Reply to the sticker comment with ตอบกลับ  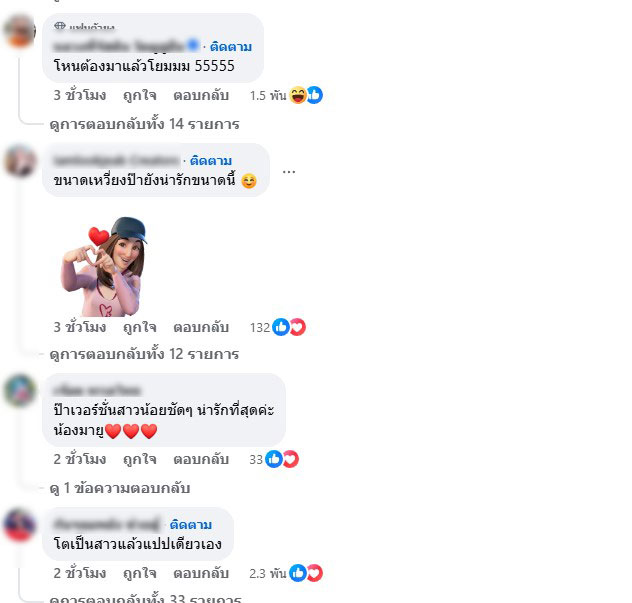[201, 327]
